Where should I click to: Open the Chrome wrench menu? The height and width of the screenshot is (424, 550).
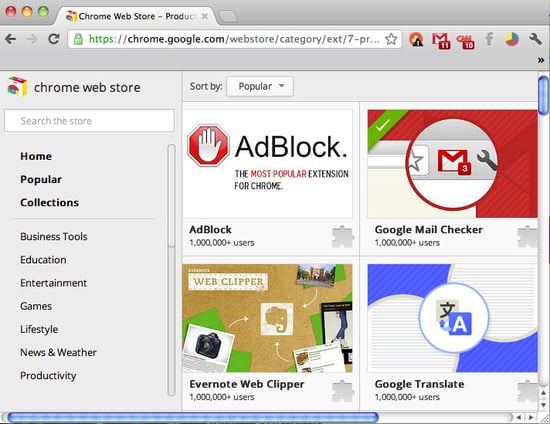pos(535,39)
